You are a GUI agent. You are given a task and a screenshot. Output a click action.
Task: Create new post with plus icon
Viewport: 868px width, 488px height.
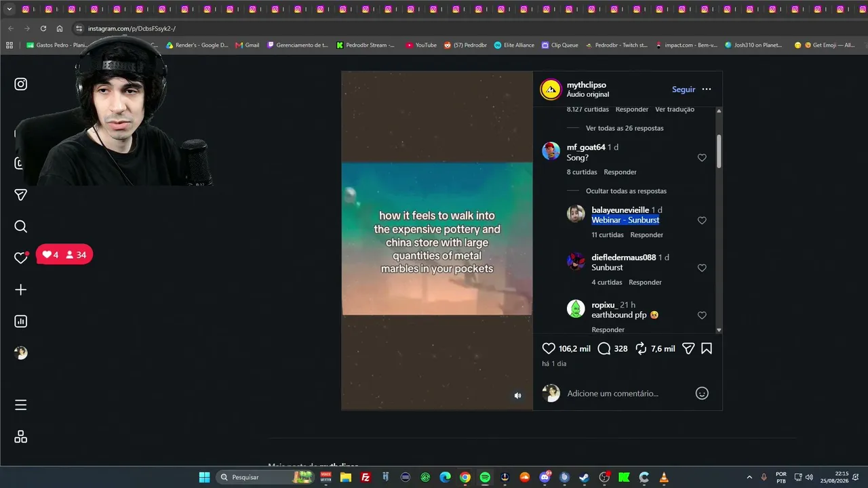[21, 289]
